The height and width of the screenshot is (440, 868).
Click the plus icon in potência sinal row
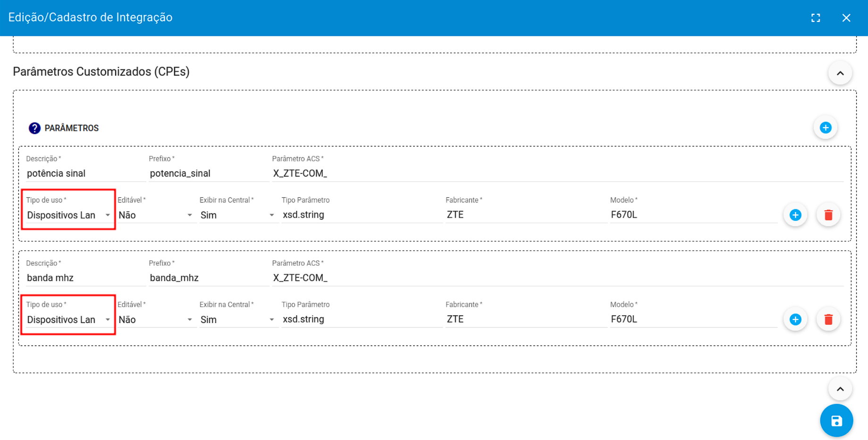(x=795, y=215)
